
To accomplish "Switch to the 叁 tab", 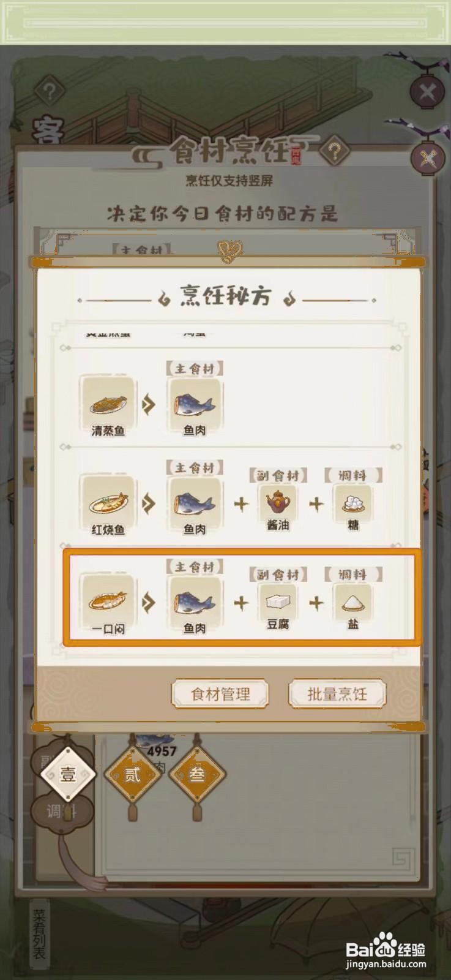I will 196,774.
